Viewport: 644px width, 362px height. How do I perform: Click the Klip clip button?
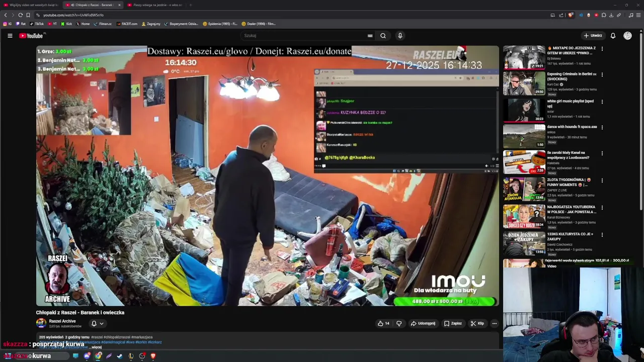tap(477, 323)
